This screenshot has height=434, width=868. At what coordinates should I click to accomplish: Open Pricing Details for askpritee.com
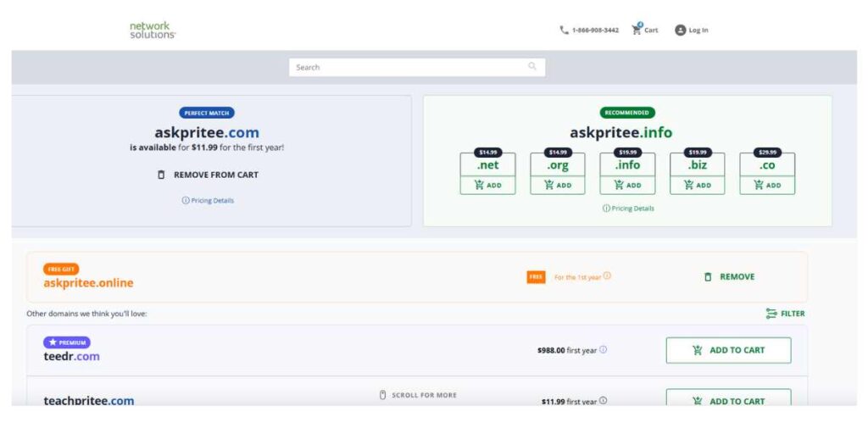point(209,200)
